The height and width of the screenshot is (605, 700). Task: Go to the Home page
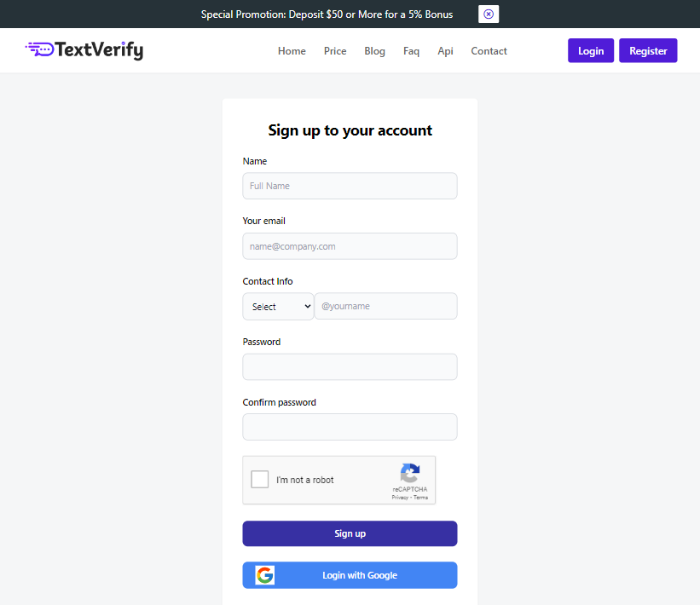tap(292, 51)
